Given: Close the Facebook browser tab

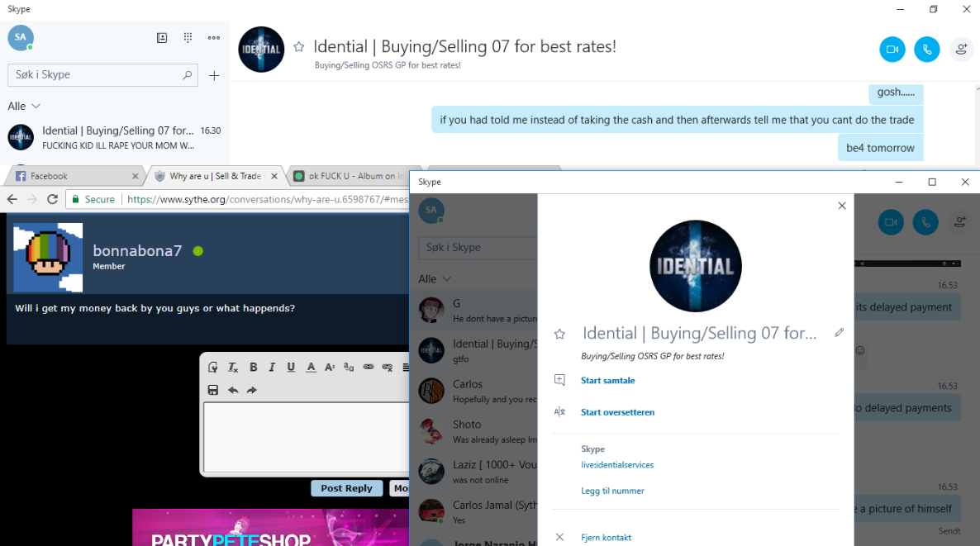Looking at the screenshot, I should [135, 176].
